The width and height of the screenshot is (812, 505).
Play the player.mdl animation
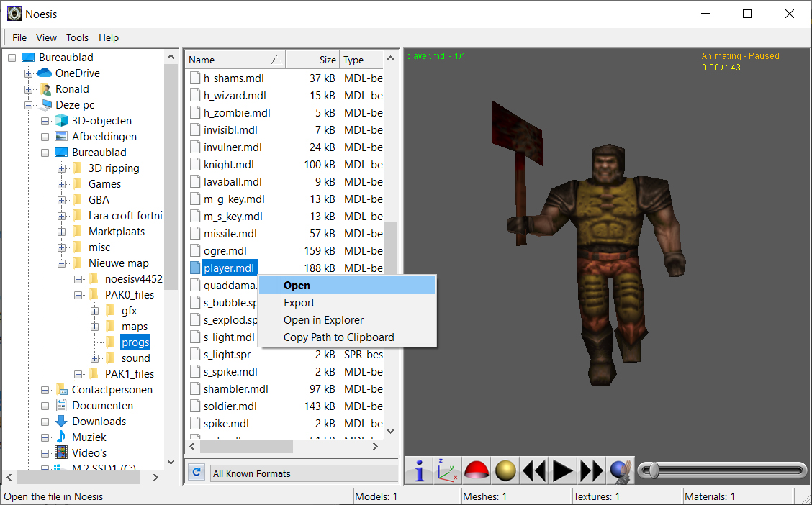click(x=562, y=470)
